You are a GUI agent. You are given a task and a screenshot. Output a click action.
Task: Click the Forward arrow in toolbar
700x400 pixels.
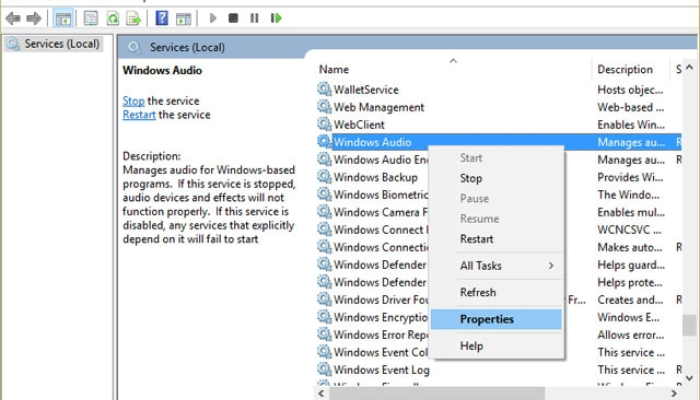[34, 18]
